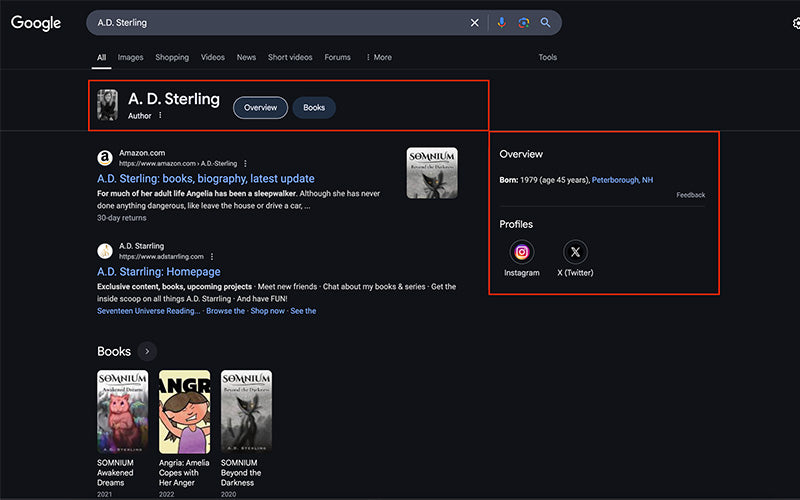Click the adstarrling.com URL text
The image size is (800, 500).
pos(161,257)
